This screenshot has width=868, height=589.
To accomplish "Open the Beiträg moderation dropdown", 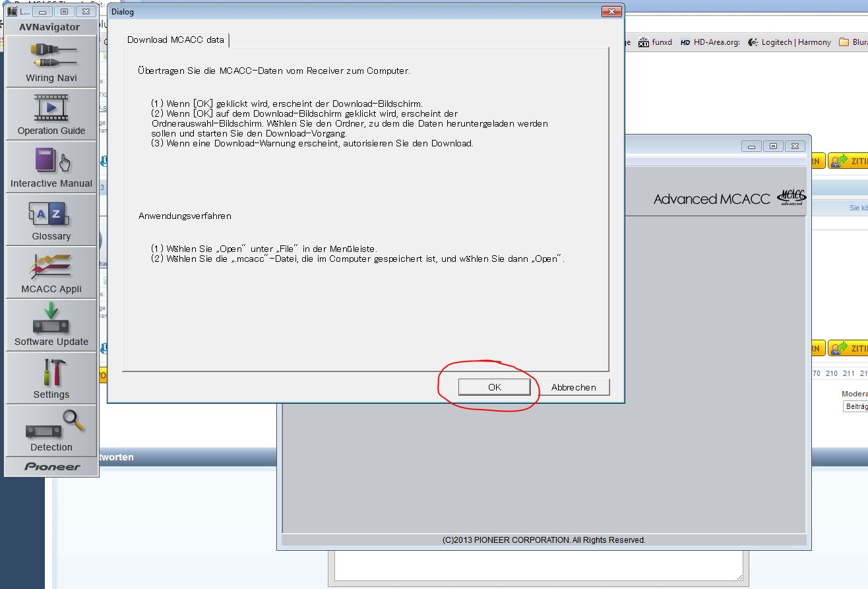I will tap(855, 407).
